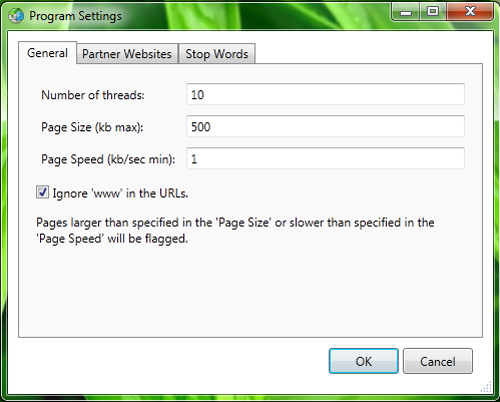
Task: Focus the Number of threads field
Action: [325, 94]
